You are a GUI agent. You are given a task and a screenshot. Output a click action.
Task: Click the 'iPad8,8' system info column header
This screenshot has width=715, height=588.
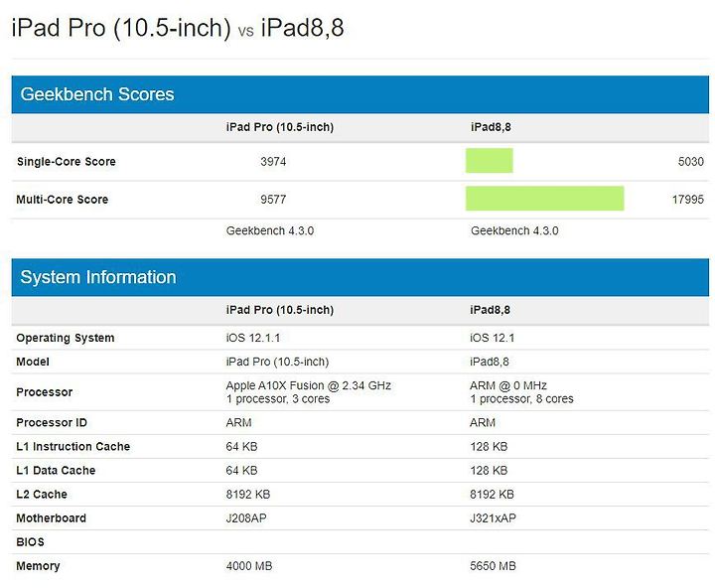[491, 310]
